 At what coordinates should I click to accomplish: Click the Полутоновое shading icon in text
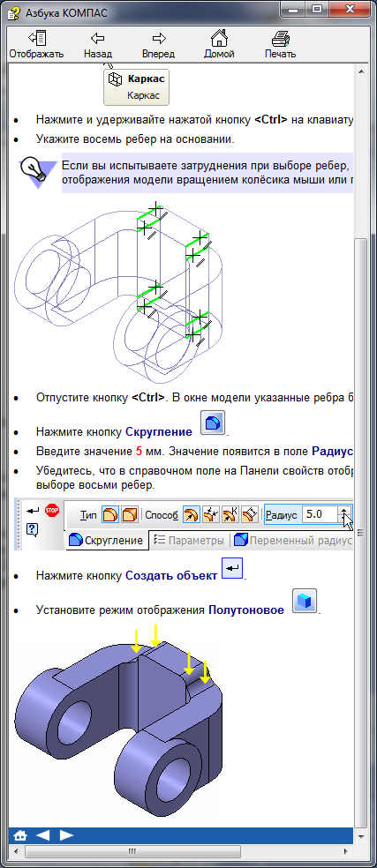[305, 601]
